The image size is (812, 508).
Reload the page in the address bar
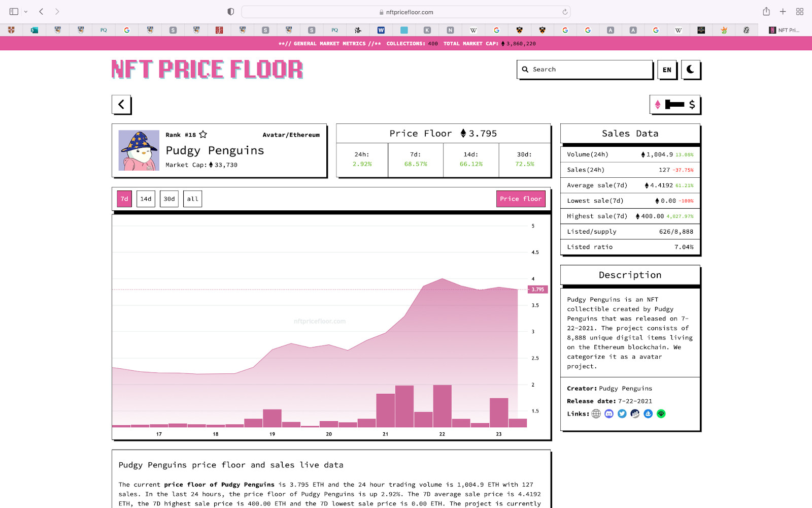click(565, 12)
